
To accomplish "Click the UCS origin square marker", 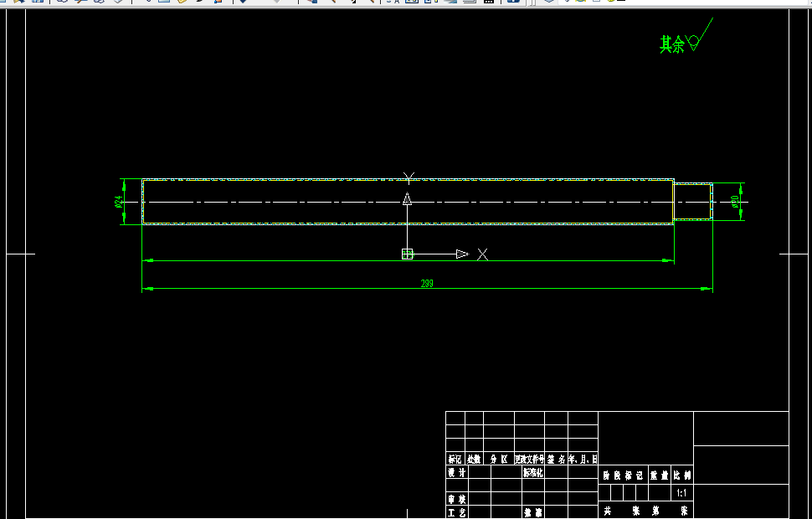I will [x=408, y=254].
